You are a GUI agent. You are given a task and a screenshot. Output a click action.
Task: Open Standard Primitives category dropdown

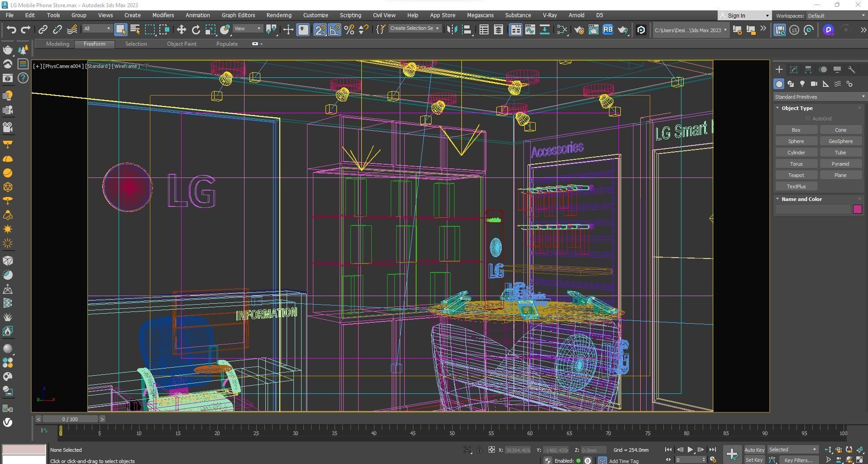click(820, 97)
